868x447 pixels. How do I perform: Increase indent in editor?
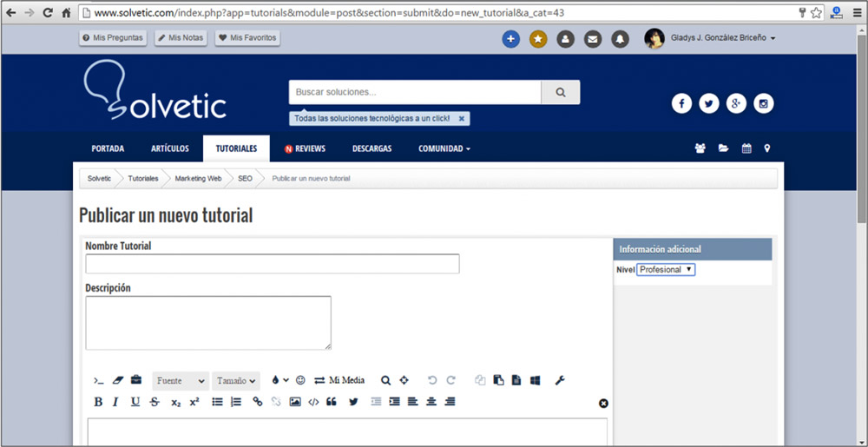tap(394, 402)
